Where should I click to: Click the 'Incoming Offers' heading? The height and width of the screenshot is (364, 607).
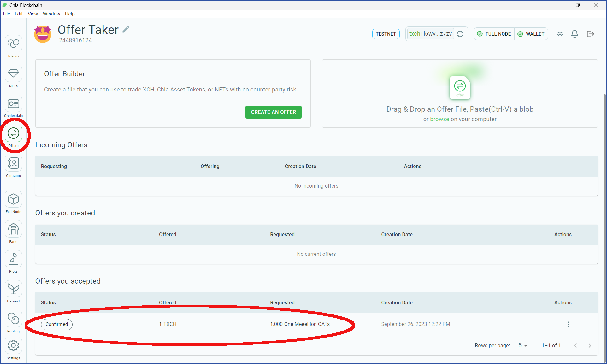point(61,145)
